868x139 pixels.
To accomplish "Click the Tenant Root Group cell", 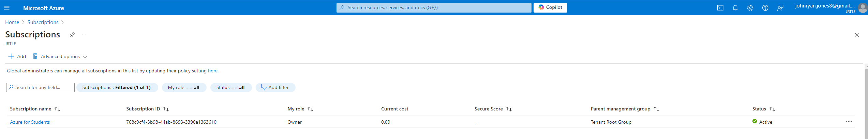I will tap(611, 122).
